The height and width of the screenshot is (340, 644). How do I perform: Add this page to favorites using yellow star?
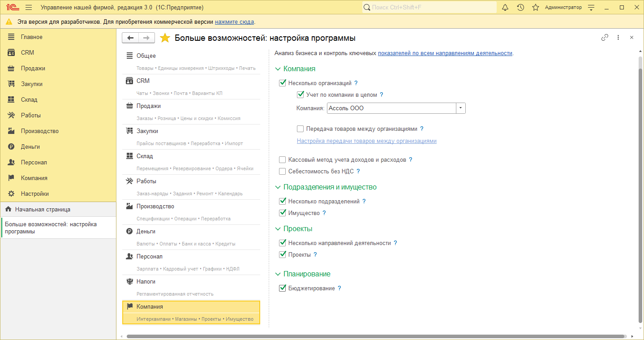[165, 38]
